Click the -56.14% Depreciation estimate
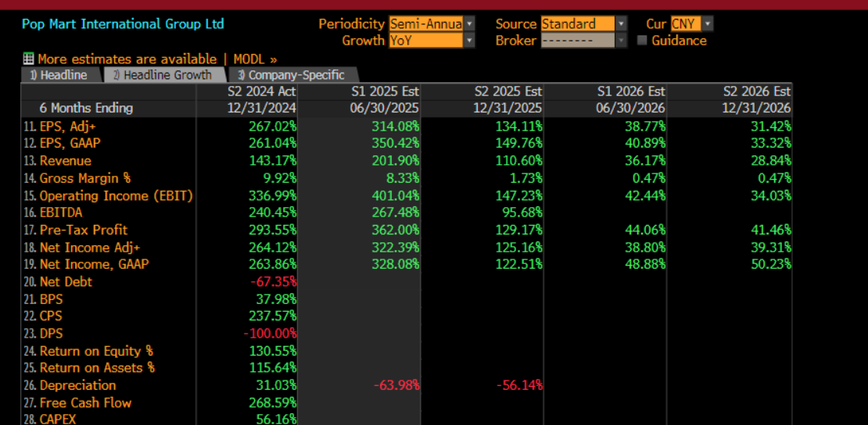This screenshot has height=425, width=868. 519,385
